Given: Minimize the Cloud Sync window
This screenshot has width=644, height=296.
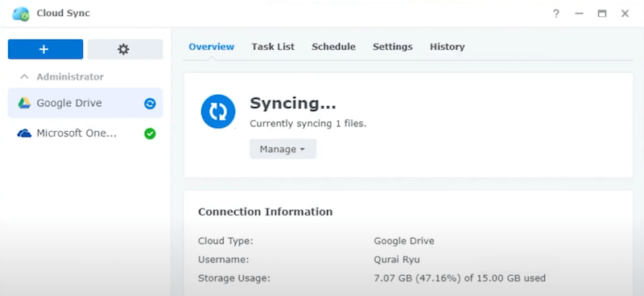Looking at the screenshot, I should coord(579,14).
